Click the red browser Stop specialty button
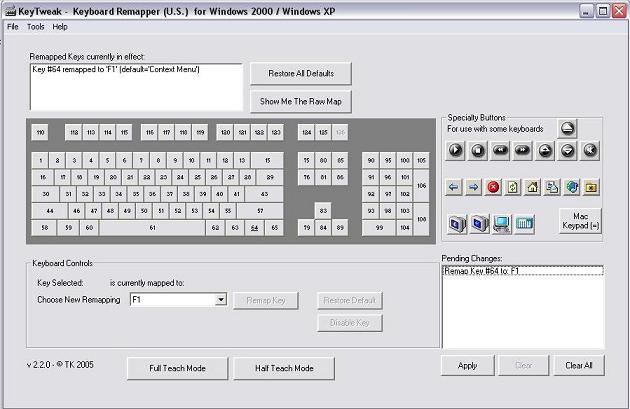 [x=493, y=187]
